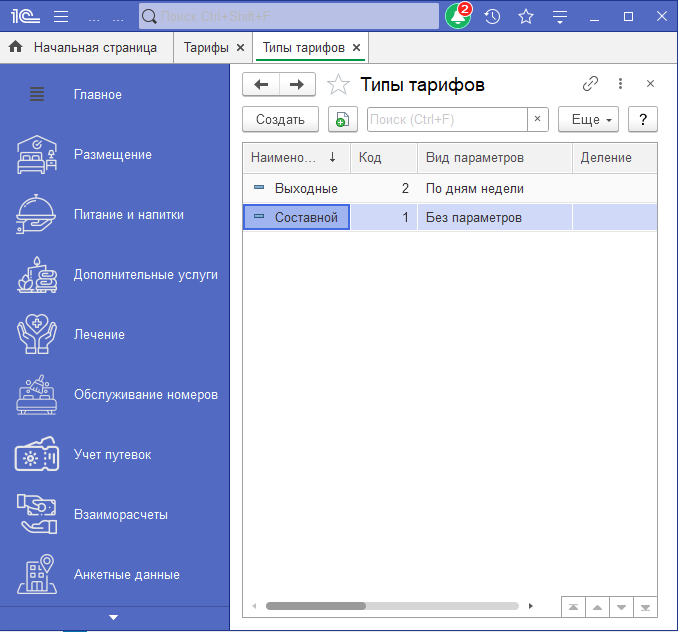The height and width of the screenshot is (632, 678).
Task: Select the Выходные row in table
Action: click(x=306, y=188)
